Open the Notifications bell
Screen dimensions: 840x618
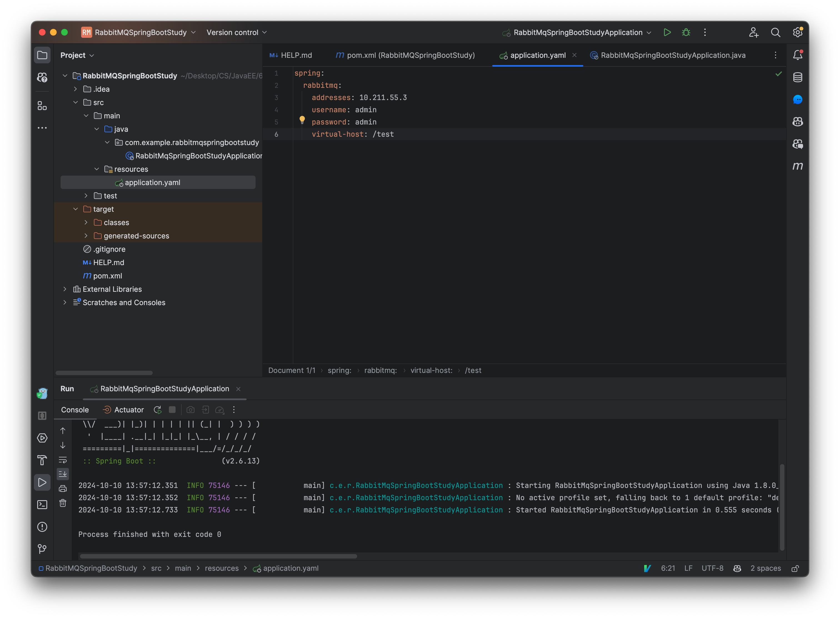798,55
